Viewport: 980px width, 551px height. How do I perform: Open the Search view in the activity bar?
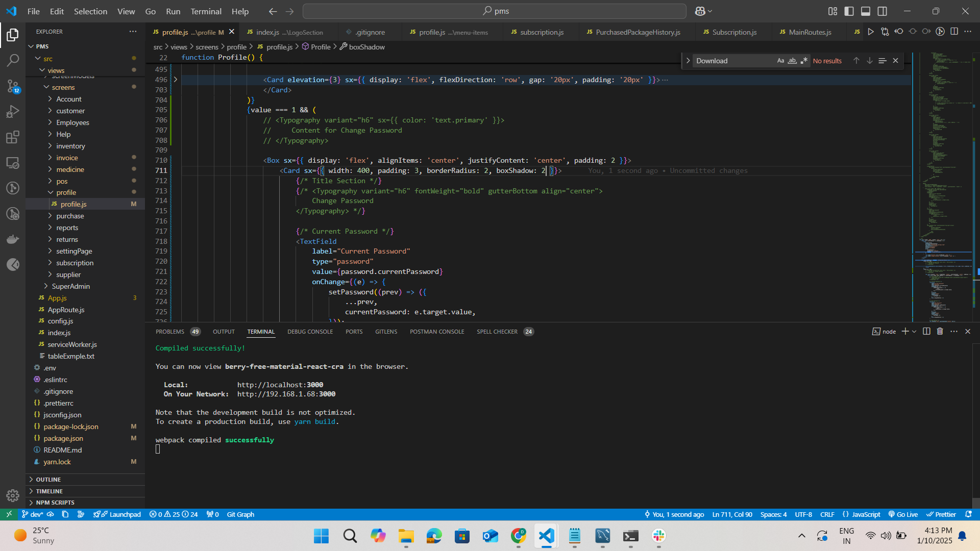coord(13,60)
